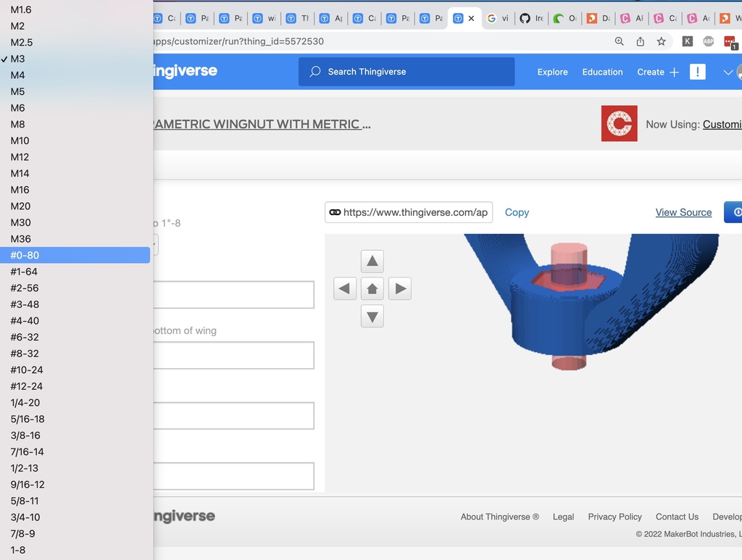Viewport: 742px width, 560px height.
Task: Choose #0-80 thread size option
Action: coord(25,255)
